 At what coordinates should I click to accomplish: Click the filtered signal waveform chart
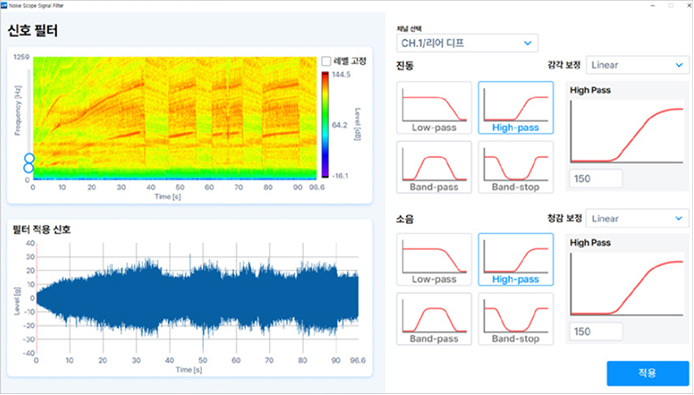[197, 299]
